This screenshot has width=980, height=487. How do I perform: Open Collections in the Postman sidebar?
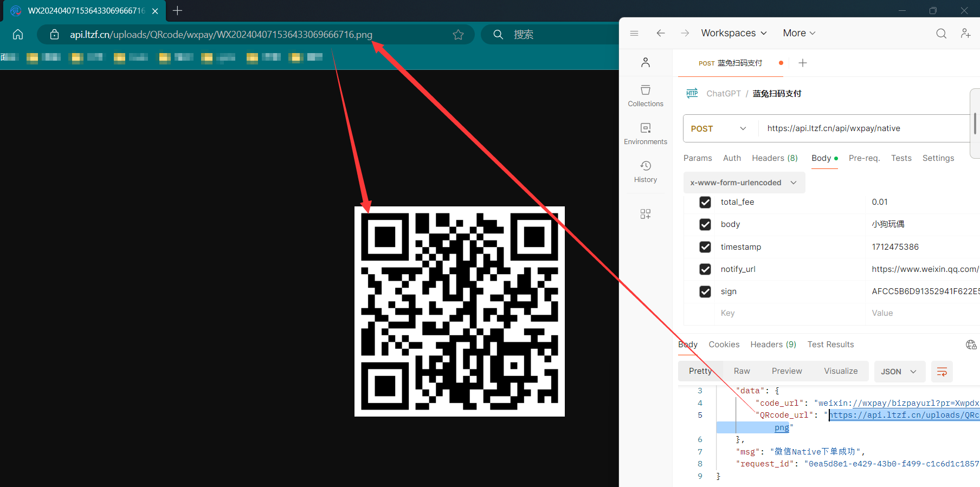646,95
